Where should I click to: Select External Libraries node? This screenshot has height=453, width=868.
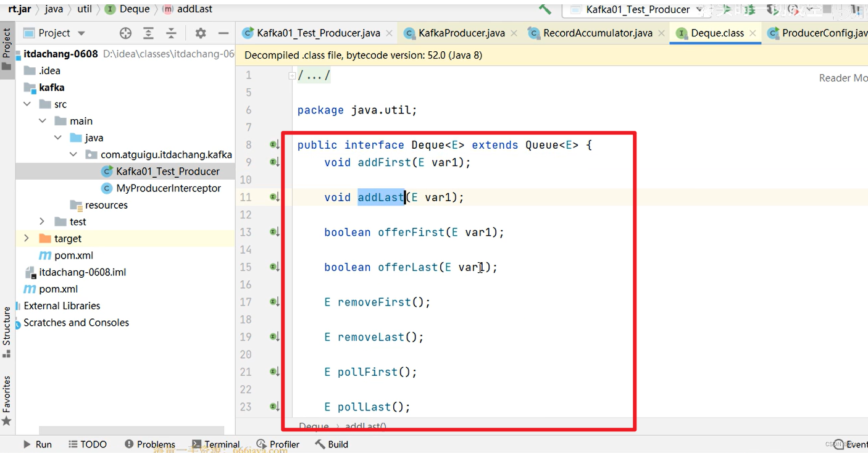(62, 305)
